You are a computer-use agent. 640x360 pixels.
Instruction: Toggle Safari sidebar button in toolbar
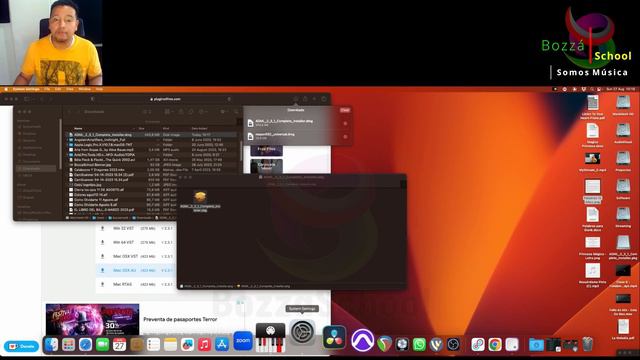pos(27,99)
